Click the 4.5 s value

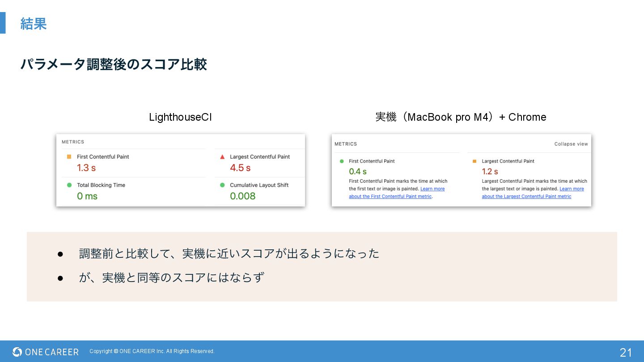click(240, 168)
